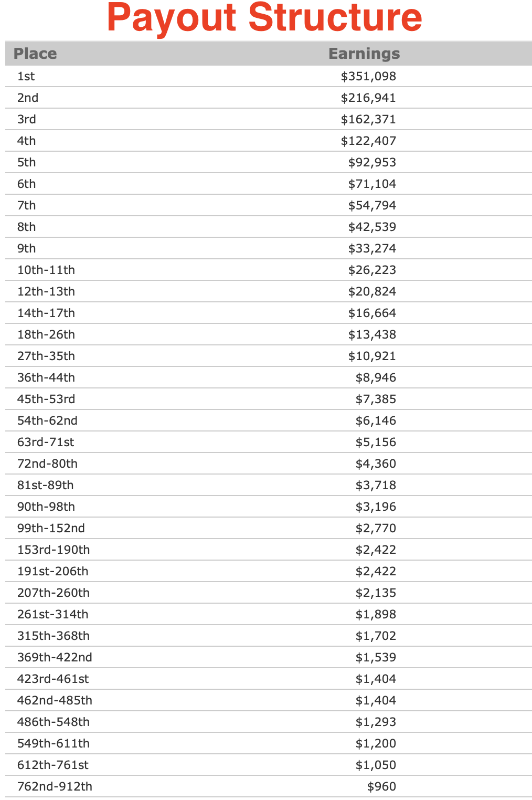Select the 369th-422nd place range

coord(55,658)
